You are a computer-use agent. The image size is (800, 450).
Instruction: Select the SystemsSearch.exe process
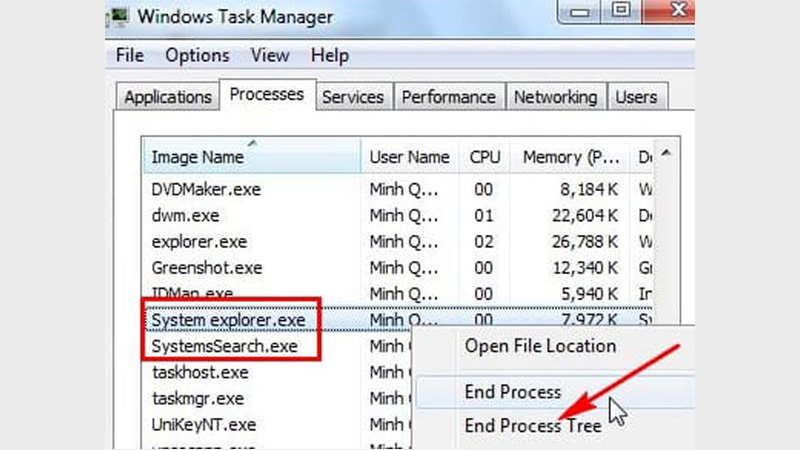pos(224,346)
